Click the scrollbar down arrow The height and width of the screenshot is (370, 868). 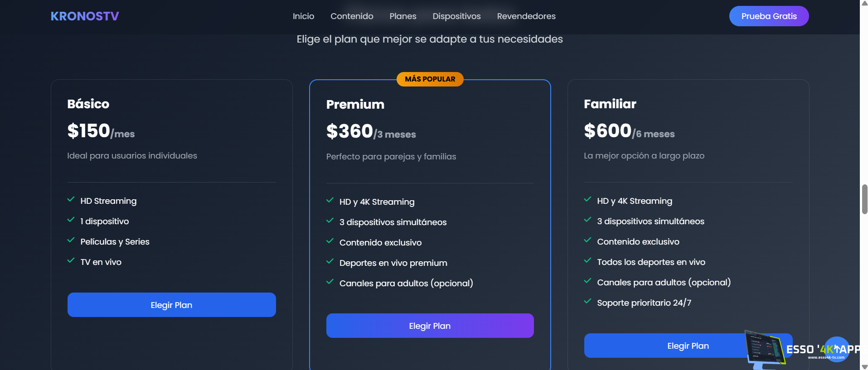point(864,366)
